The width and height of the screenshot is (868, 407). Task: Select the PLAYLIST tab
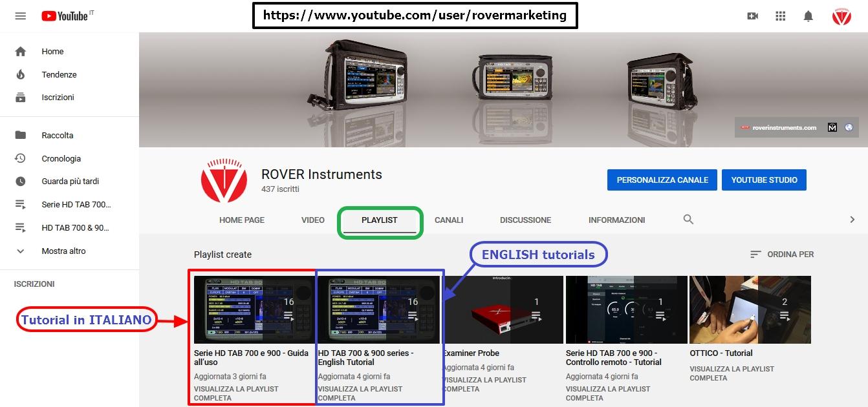380,220
